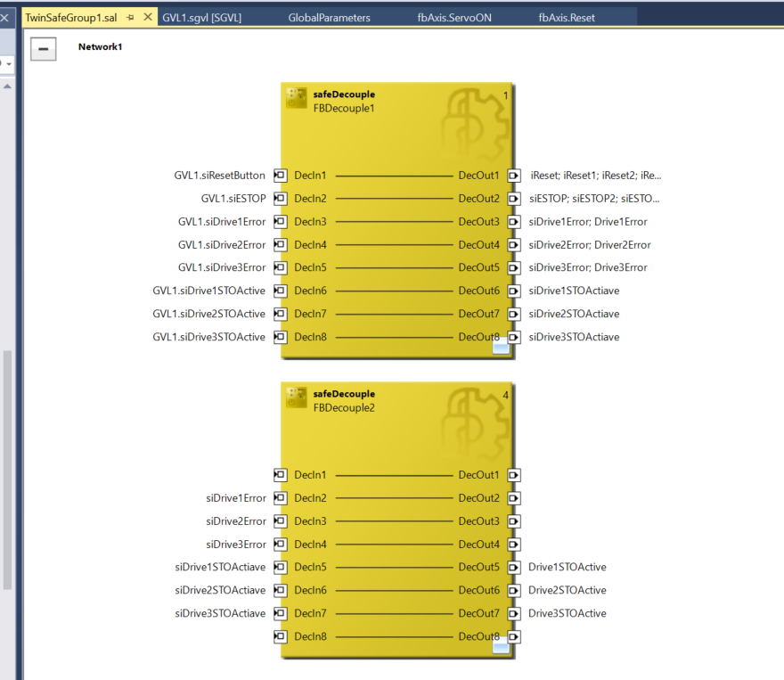Click FBDecouple1 DecIn5 input port icon
This screenshot has height=680, width=784.
click(x=281, y=267)
